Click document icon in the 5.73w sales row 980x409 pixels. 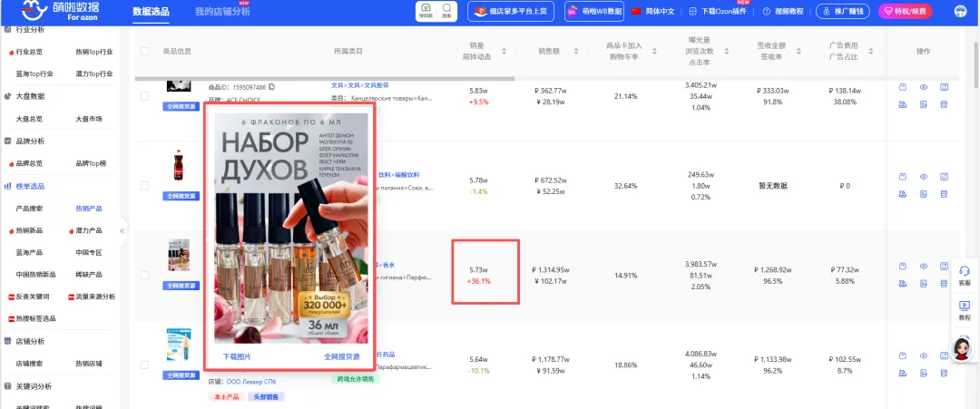point(923,284)
